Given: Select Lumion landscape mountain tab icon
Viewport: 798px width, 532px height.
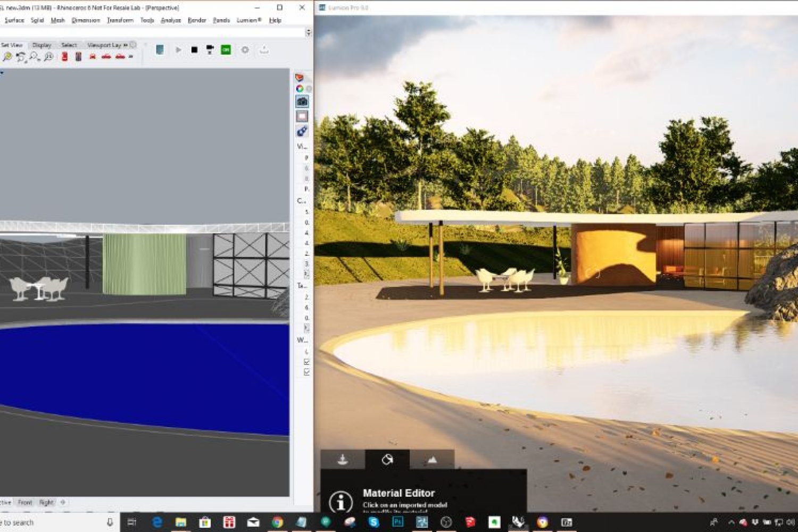Looking at the screenshot, I should 432,460.
